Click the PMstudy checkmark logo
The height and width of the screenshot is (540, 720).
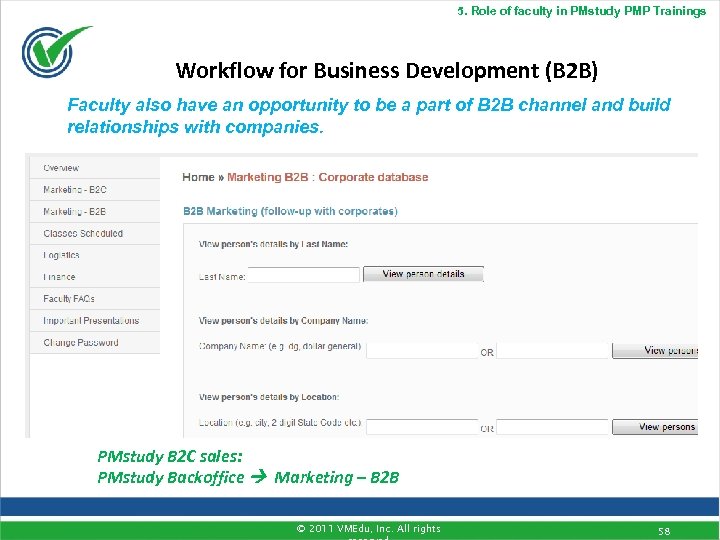click(55, 51)
